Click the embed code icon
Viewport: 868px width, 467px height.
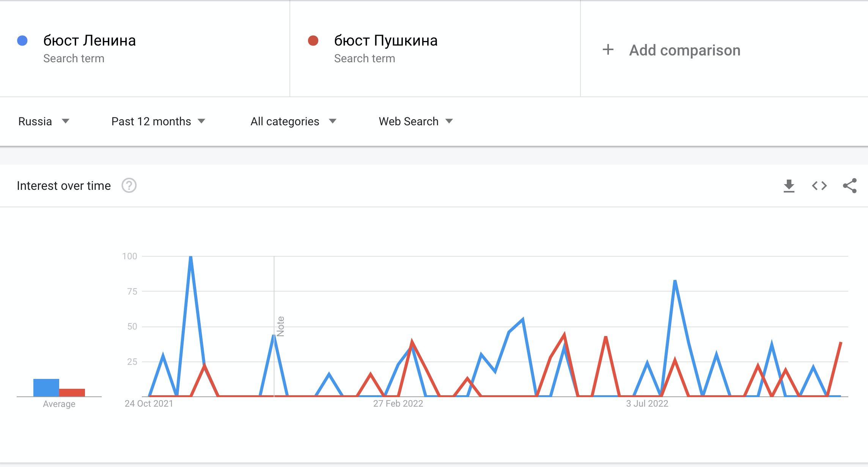[x=819, y=186]
